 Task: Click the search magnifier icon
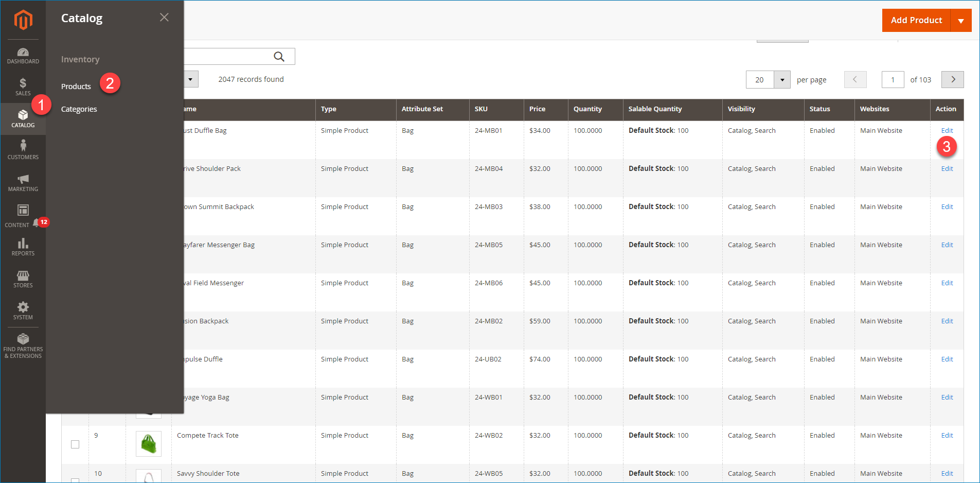(279, 57)
